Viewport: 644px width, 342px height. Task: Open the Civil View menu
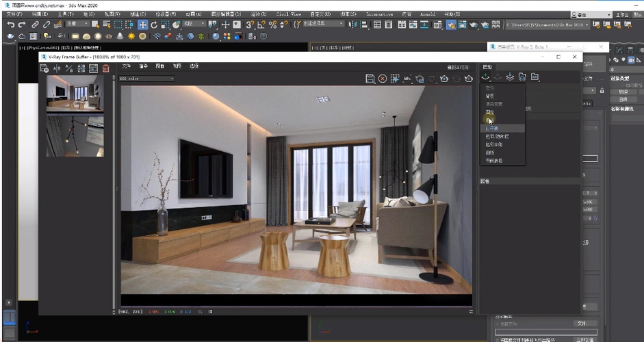pyautogui.click(x=288, y=14)
